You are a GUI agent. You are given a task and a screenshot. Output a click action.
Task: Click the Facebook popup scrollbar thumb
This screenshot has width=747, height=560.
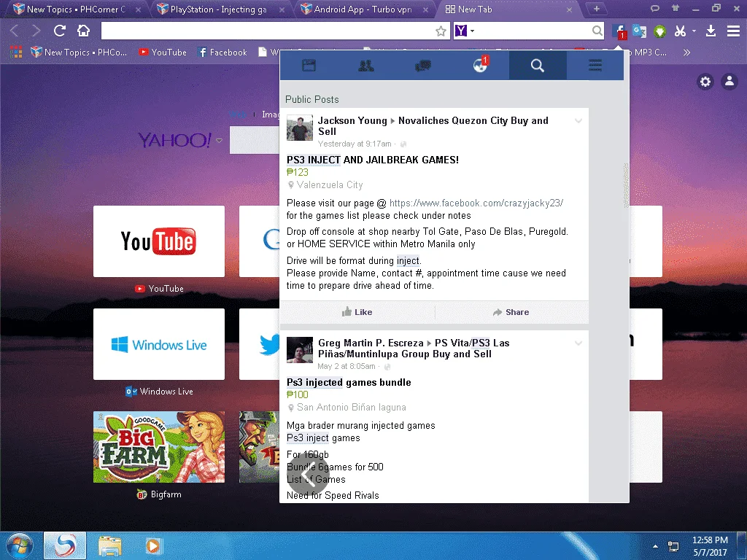tap(626, 186)
